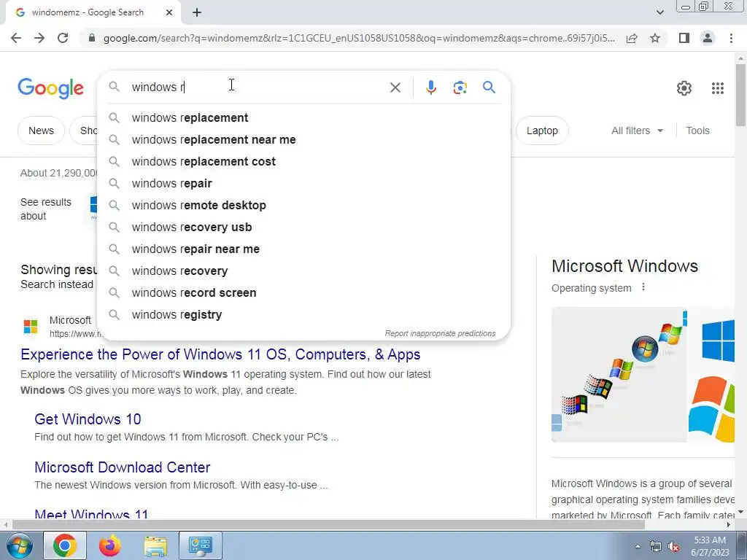Select suggestion 'windows replacement'

pyautogui.click(x=303, y=117)
